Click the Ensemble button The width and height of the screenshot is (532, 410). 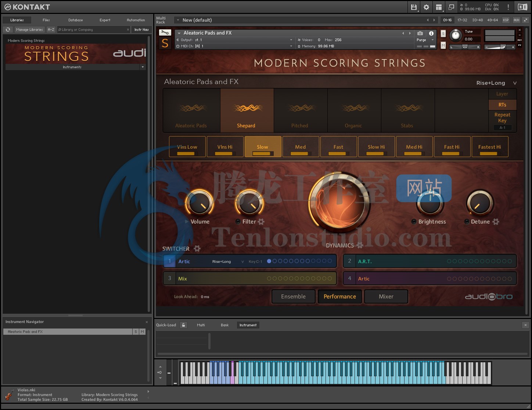tap(293, 296)
